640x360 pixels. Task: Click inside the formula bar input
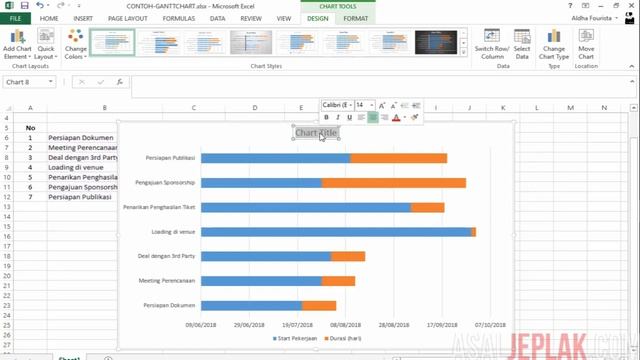[x=380, y=86]
